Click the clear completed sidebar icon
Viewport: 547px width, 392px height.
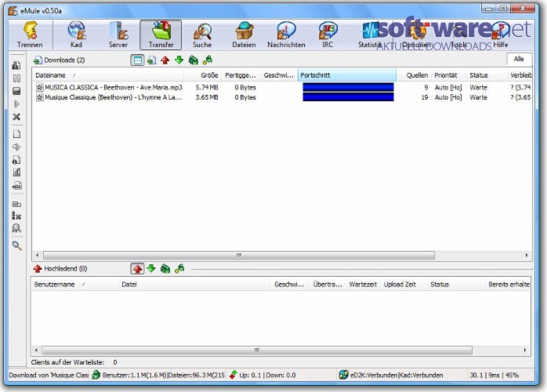(x=16, y=216)
